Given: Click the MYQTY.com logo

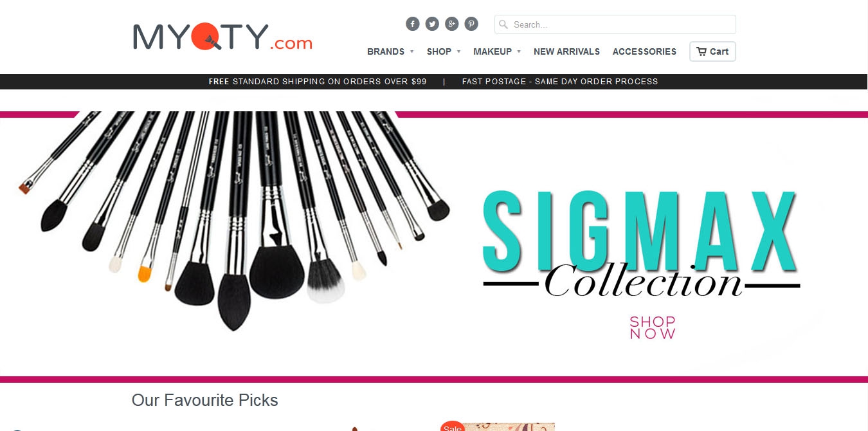Looking at the screenshot, I should coord(222,37).
